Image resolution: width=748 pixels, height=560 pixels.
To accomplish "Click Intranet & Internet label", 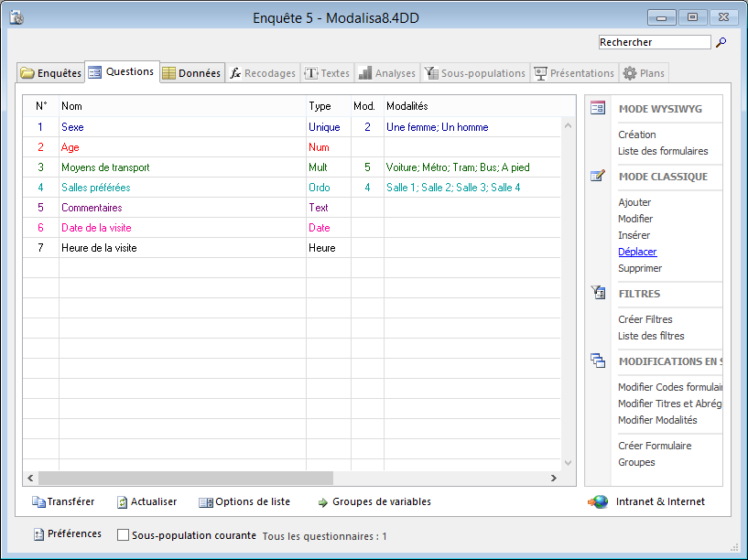I will coord(660,501).
